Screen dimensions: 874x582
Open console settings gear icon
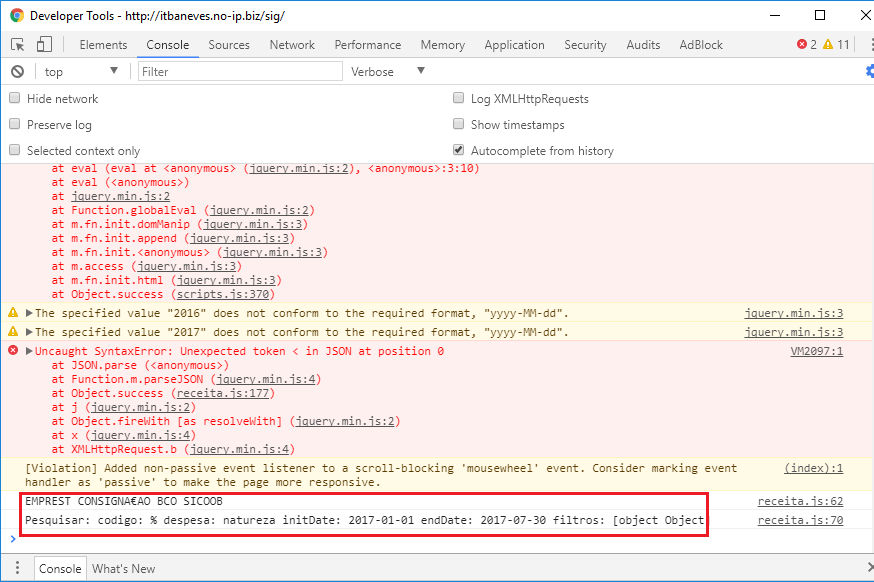tap(870, 71)
